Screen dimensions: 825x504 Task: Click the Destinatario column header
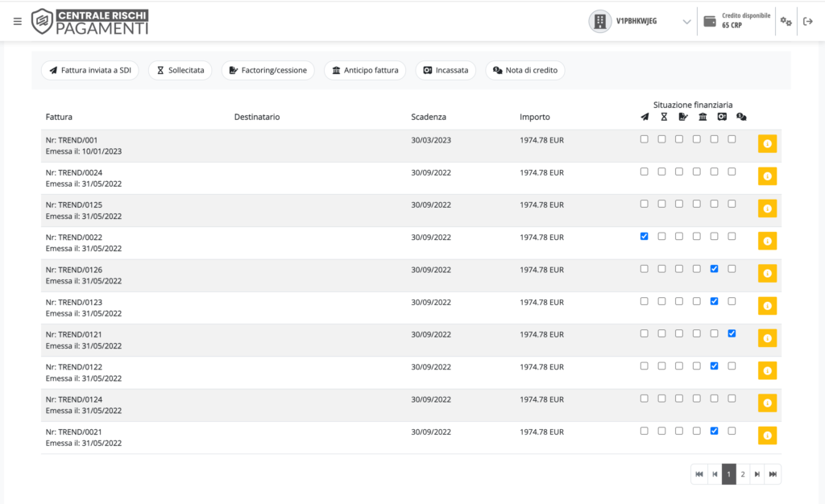click(x=257, y=118)
